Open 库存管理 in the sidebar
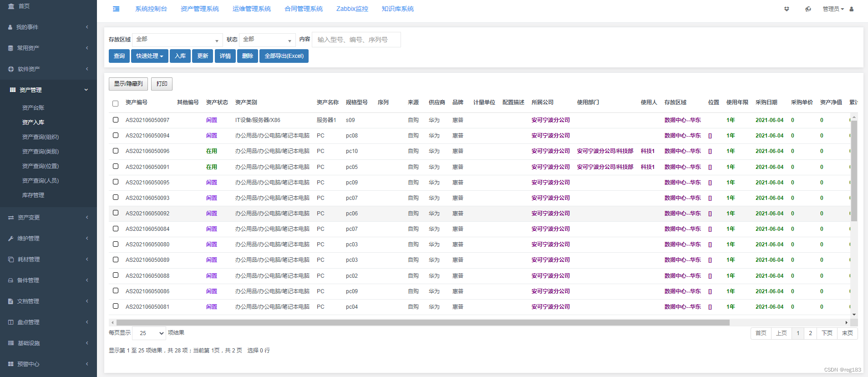The image size is (868, 377). pyautogui.click(x=33, y=195)
